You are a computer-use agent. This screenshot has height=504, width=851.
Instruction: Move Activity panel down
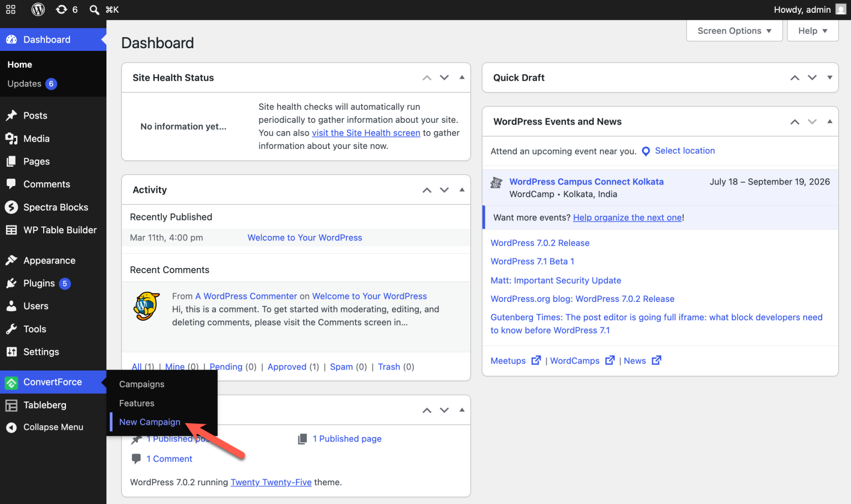[x=444, y=190]
